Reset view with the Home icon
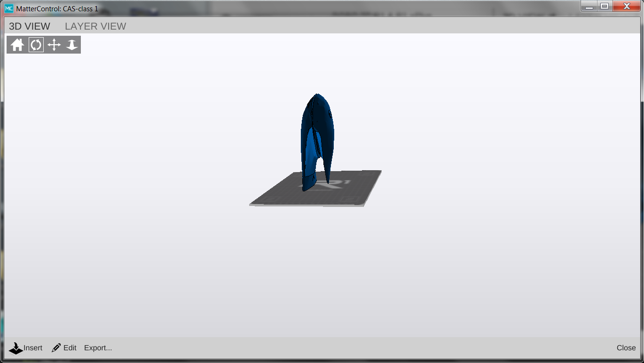 click(17, 45)
